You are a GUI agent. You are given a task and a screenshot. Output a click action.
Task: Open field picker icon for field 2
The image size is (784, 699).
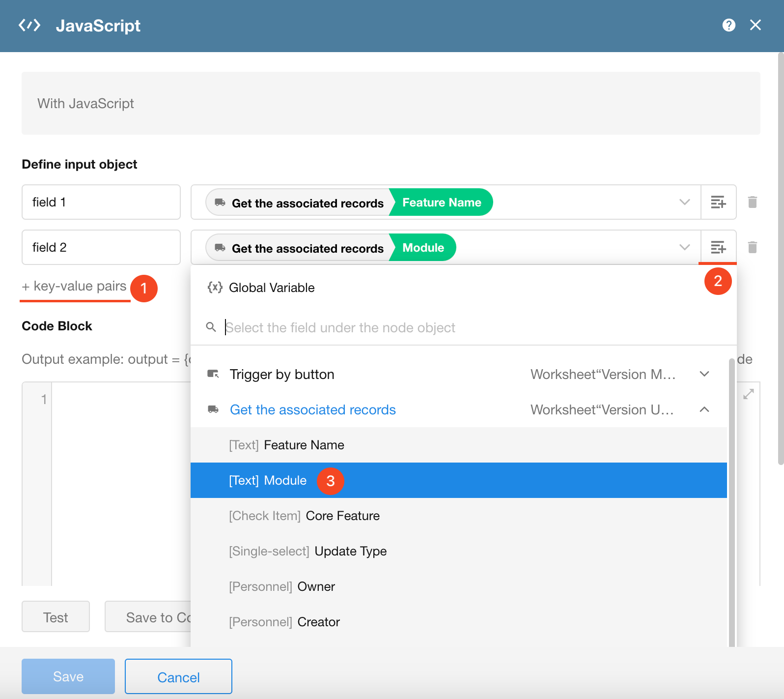pos(718,247)
